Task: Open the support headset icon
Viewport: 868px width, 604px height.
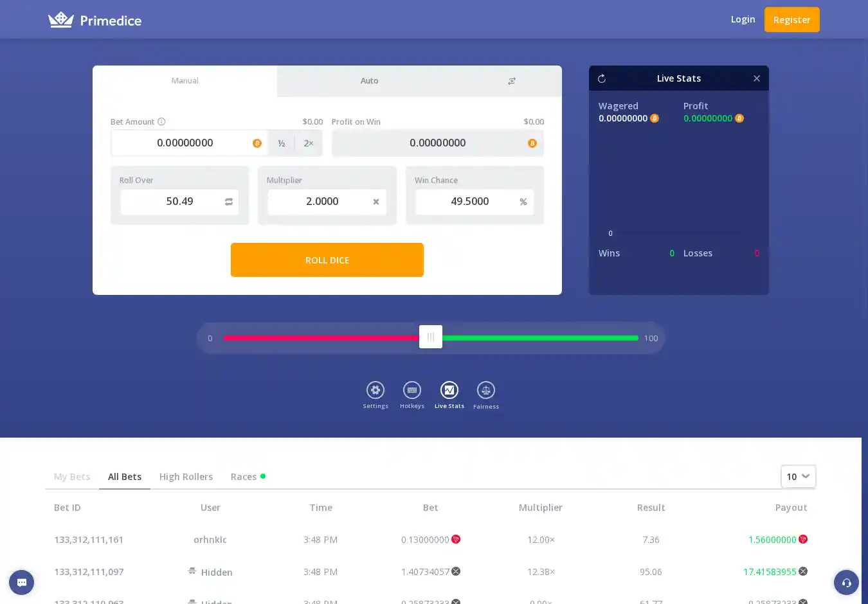Action: 846,583
